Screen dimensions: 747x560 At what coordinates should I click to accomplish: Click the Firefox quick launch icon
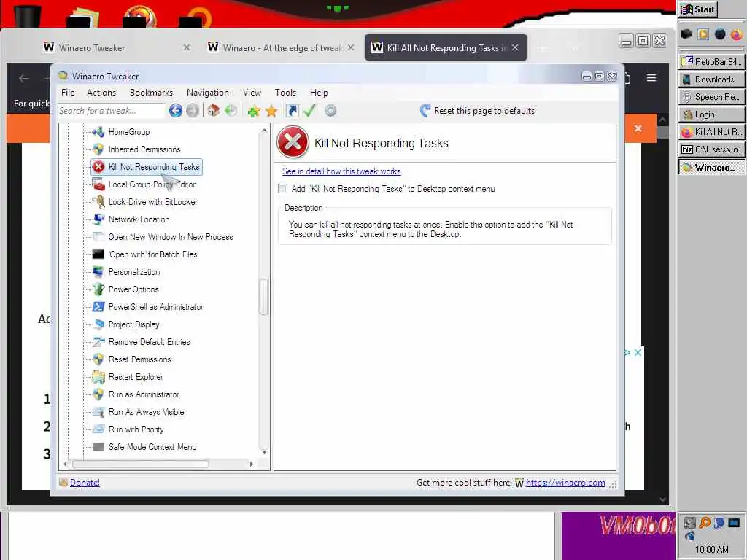tap(737, 34)
